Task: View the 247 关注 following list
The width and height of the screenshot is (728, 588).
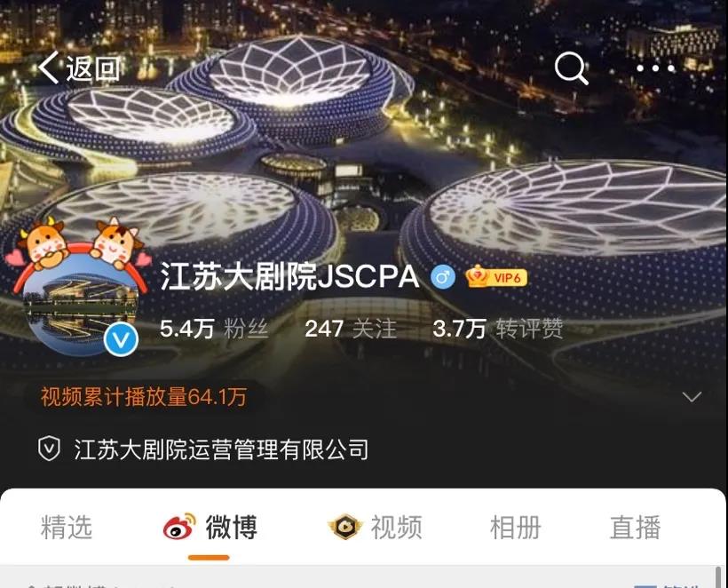Action: (x=351, y=329)
